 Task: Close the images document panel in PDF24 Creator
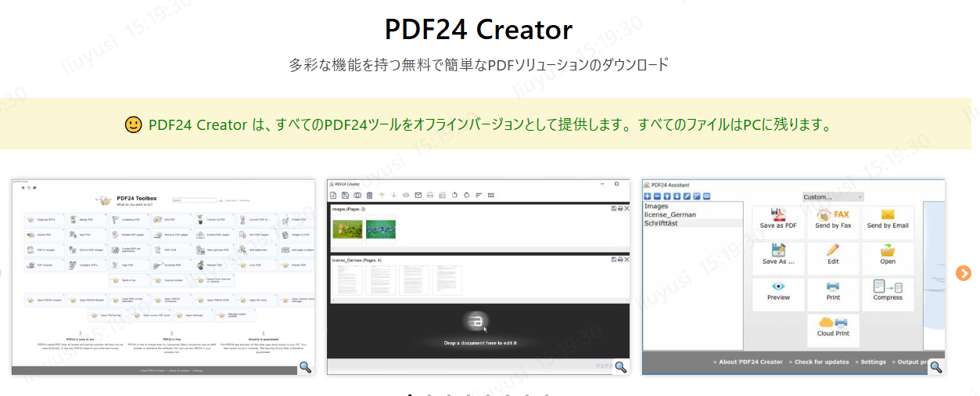click(x=626, y=208)
